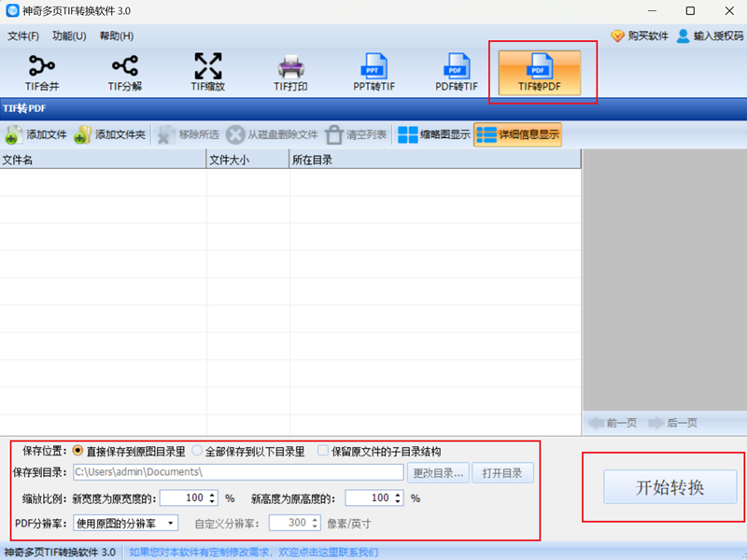Open the PDF转TIF converter
The width and height of the screenshot is (747, 560).
(x=457, y=70)
